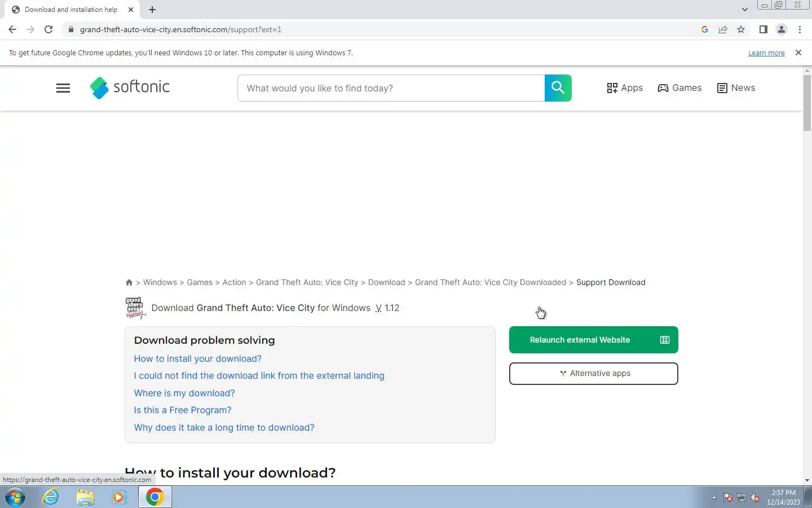Click the browser forward arrow
Viewport: 812px width, 508px height.
(x=30, y=29)
